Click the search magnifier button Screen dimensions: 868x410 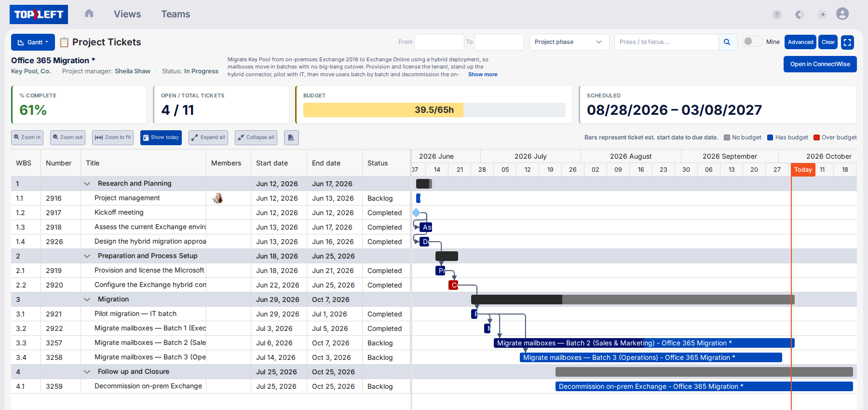pyautogui.click(x=727, y=42)
